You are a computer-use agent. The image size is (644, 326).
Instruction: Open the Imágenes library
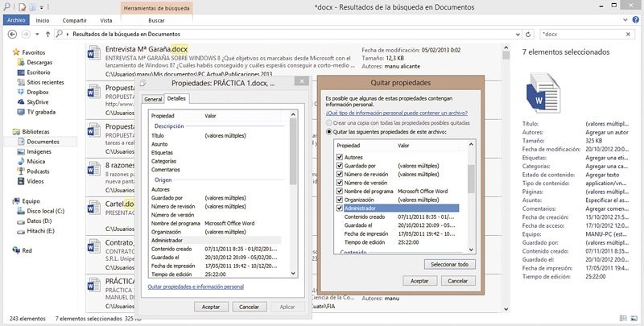click(x=39, y=151)
